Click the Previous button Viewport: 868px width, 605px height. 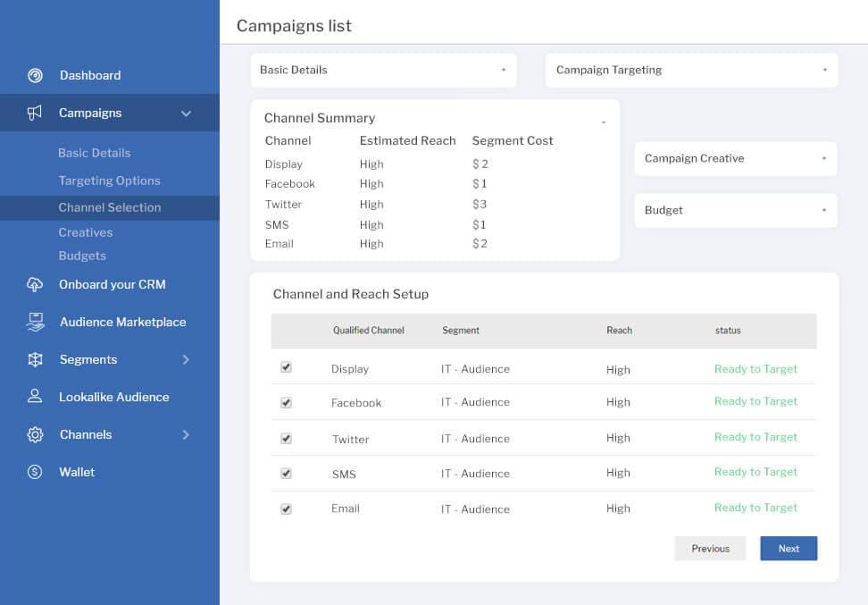(710, 549)
